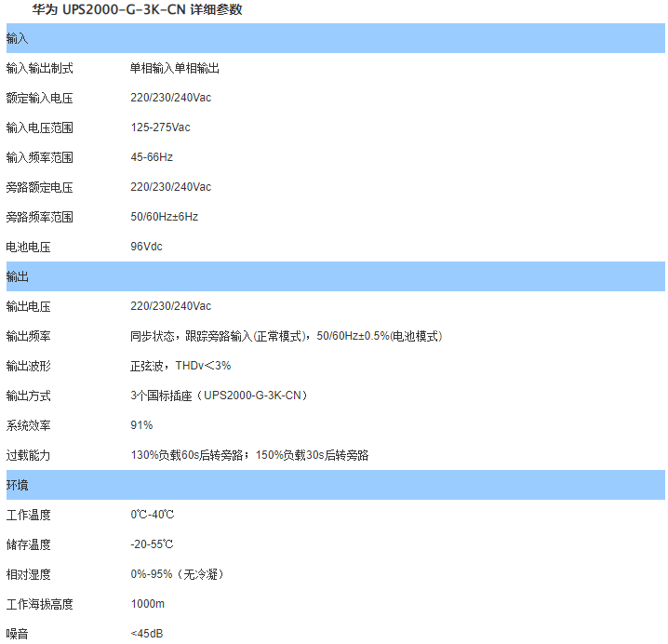Click the 正弦波，THDv<3% waveform value
Viewport: 668px width, 644px height.
(180, 367)
